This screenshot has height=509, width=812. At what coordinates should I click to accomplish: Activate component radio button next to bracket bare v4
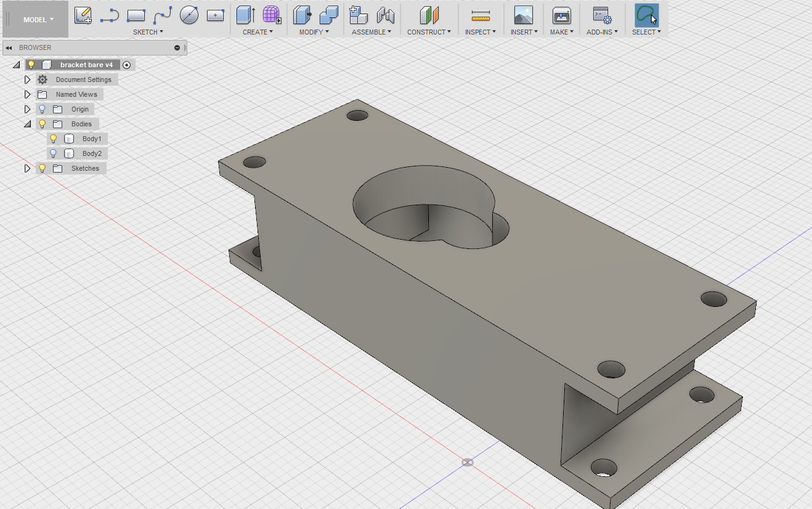[x=126, y=65]
